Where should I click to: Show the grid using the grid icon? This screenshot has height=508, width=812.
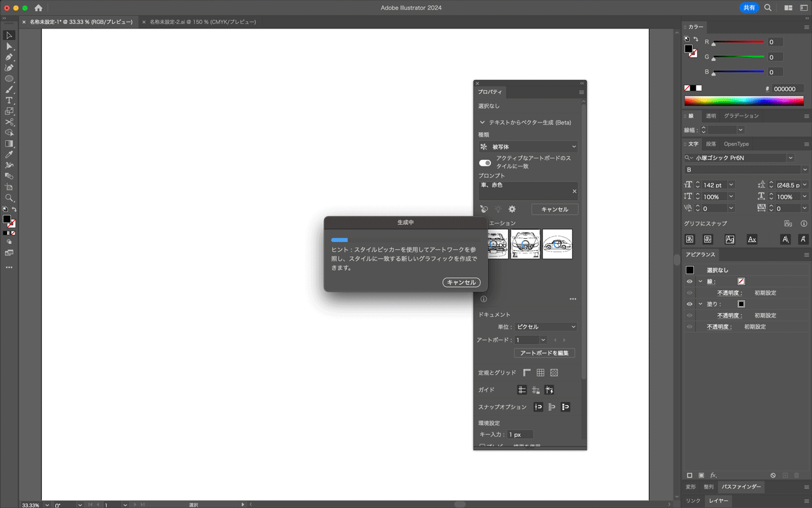coord(540,373)
